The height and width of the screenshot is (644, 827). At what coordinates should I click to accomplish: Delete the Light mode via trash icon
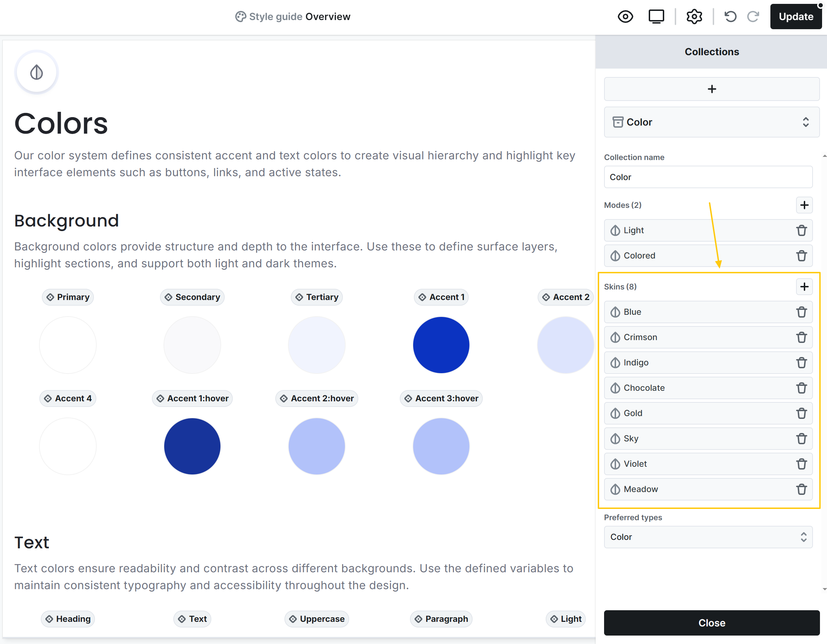pos(801,230)
